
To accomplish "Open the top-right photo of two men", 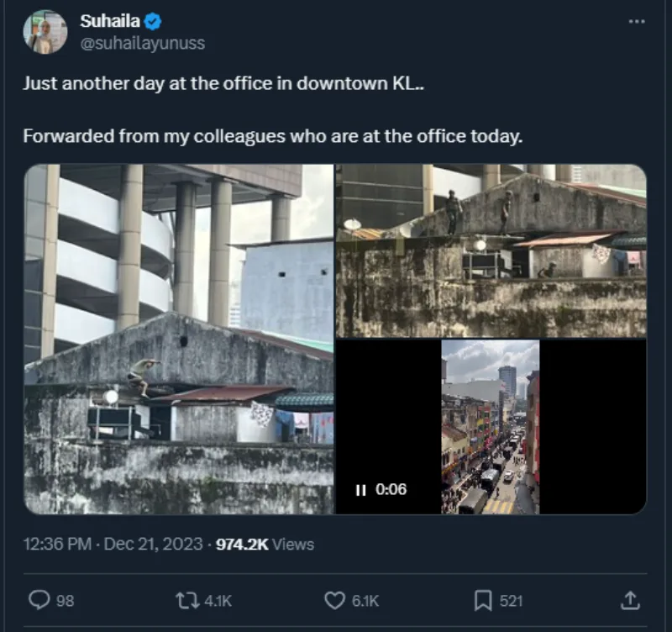I will point(491,250).
